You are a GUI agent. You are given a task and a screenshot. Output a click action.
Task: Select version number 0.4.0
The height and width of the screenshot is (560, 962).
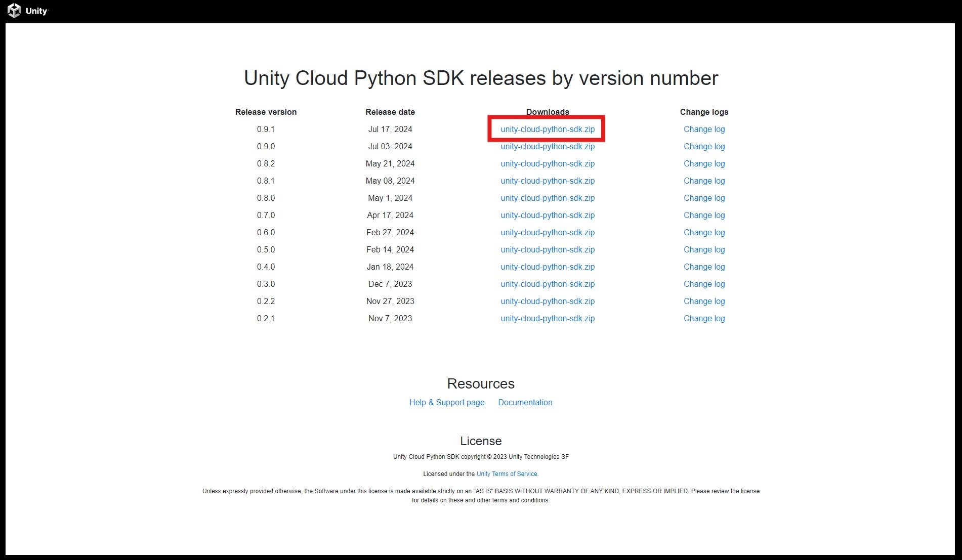266,267
